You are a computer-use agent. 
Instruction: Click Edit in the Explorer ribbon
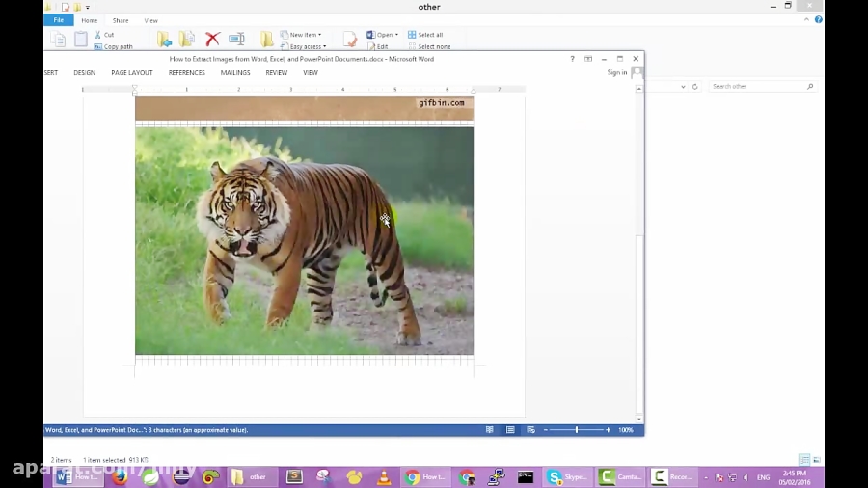click(378, 46)
